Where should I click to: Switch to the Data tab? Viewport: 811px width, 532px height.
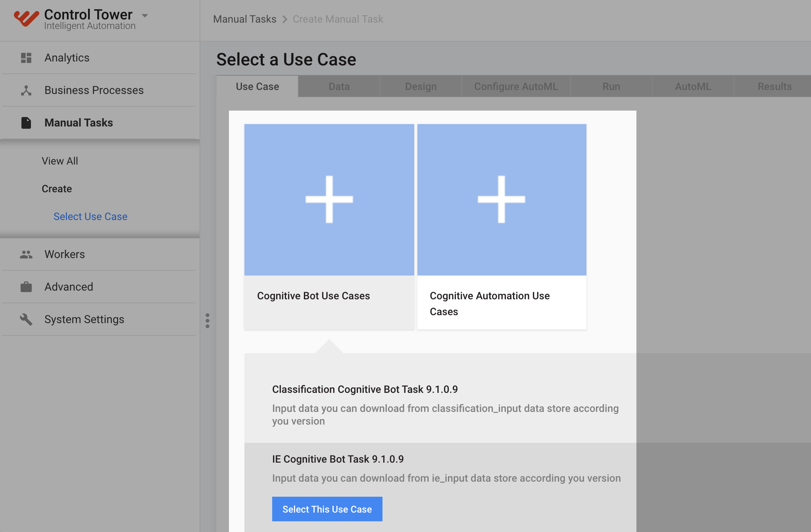coord(339,86)
